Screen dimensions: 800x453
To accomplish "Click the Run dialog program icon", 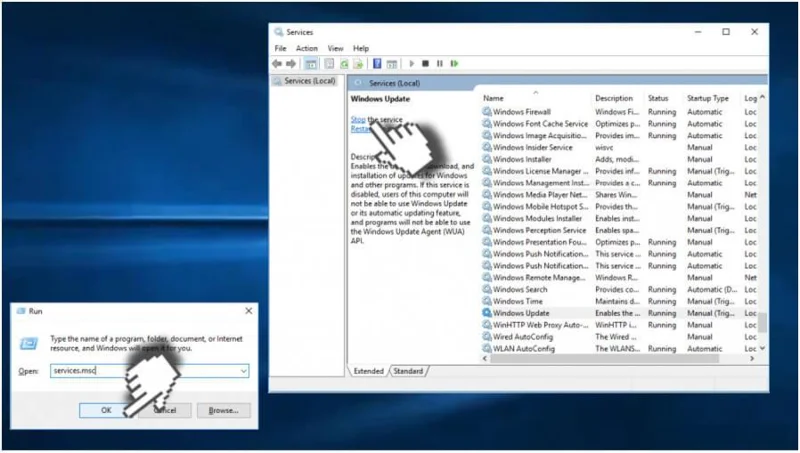I will pos(29,344).
